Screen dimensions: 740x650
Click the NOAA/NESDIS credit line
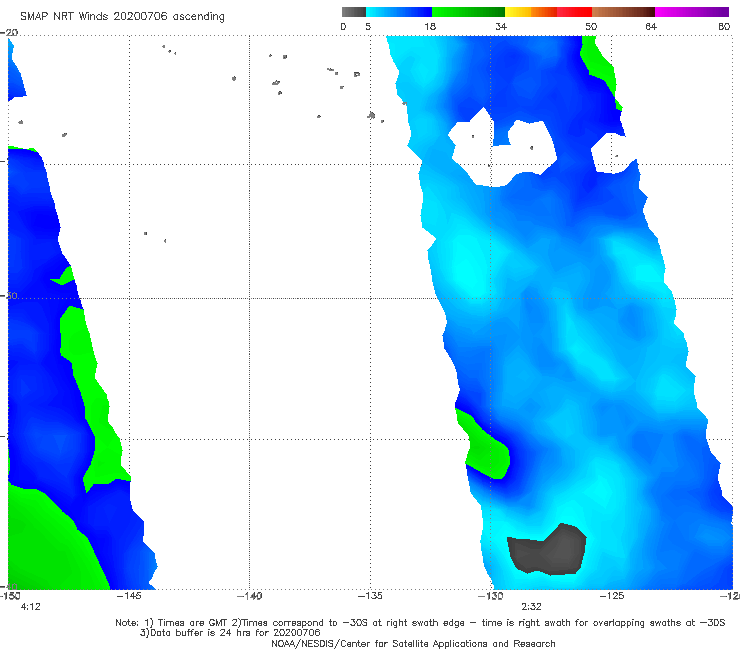pyautogui.click(x=413, y=644)
